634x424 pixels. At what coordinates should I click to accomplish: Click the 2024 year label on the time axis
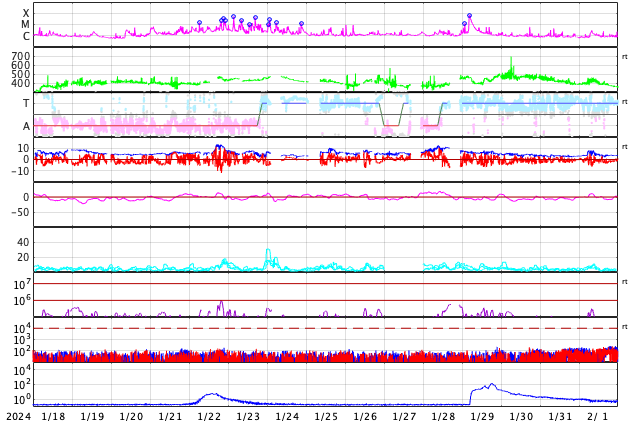(19, 416)
